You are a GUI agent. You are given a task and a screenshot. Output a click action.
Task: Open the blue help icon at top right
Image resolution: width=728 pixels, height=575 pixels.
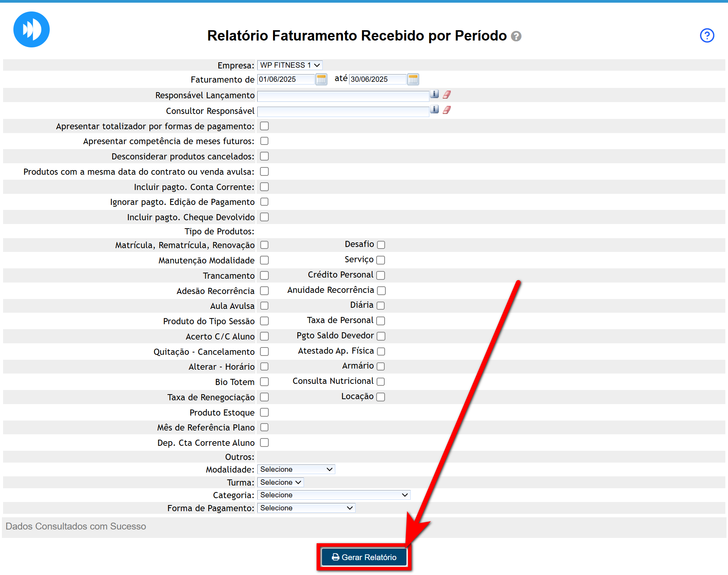[x=707, y=36]
